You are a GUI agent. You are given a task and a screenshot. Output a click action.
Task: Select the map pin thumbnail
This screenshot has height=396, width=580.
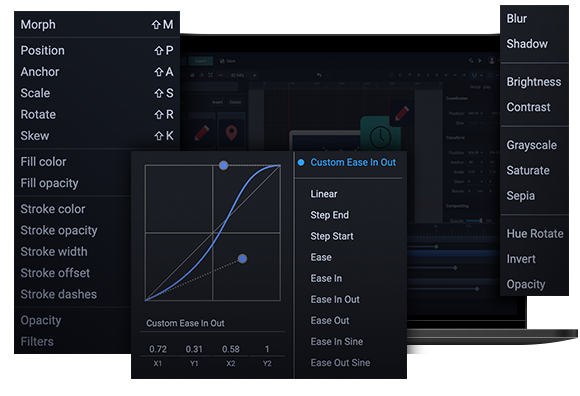click(x=232, y=133)
